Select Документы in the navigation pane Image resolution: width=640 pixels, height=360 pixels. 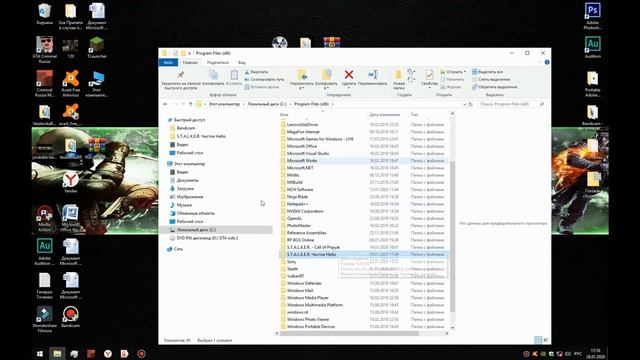tap(187, 180)
